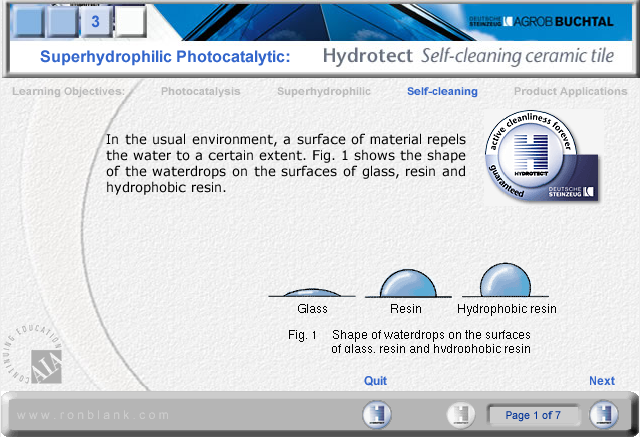The width and height of the screenshot is (640, 437).
Task: Click caption 'Shape of waterdrops on the surfaces'
Action: coord(431,335)
